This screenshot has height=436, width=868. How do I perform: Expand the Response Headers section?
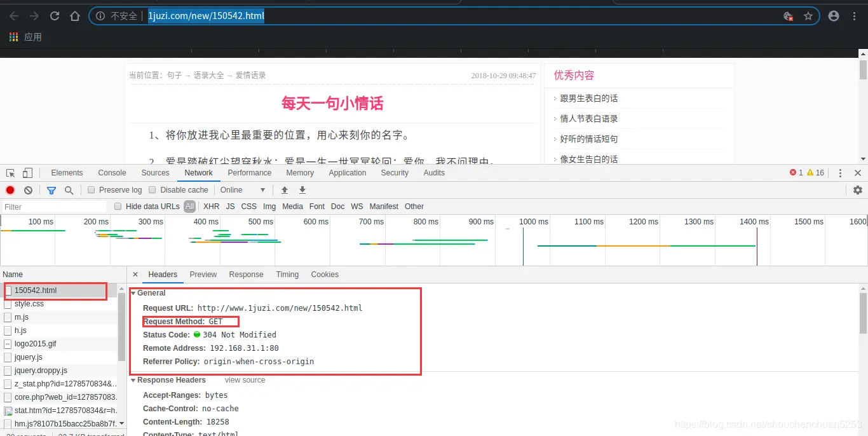pyautogui.click(x=133, y=380)
